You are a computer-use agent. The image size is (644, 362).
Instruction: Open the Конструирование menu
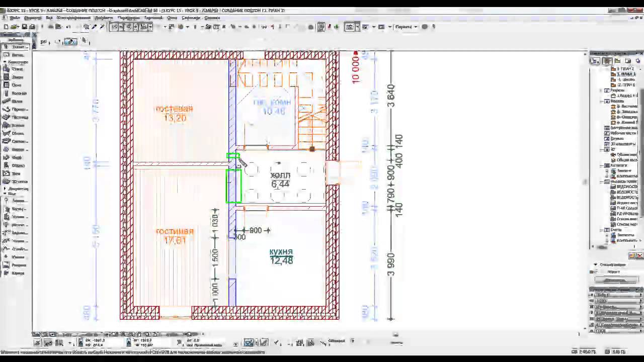[x=73, y=18]
